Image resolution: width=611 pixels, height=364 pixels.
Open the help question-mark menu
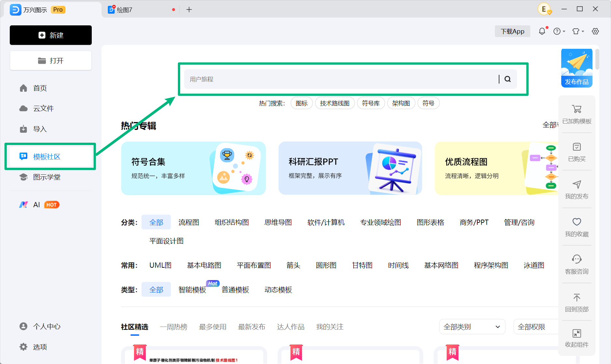click(559, 31)
